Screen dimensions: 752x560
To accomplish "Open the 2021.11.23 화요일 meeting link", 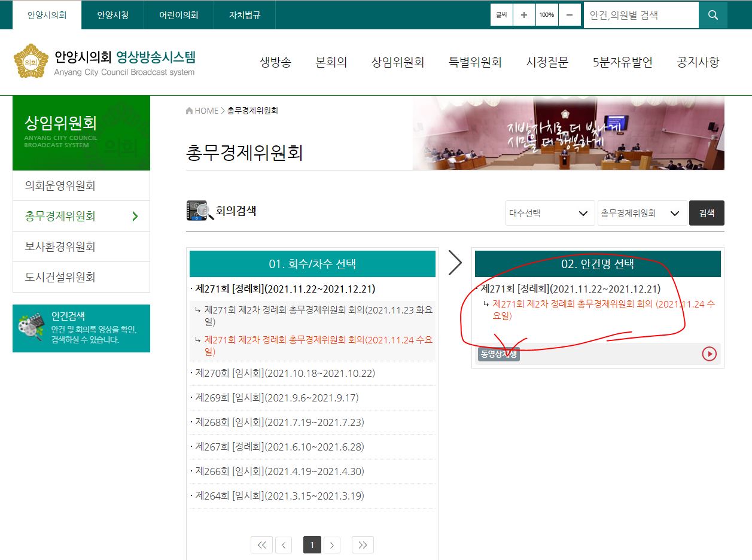I will pos(318,315).
